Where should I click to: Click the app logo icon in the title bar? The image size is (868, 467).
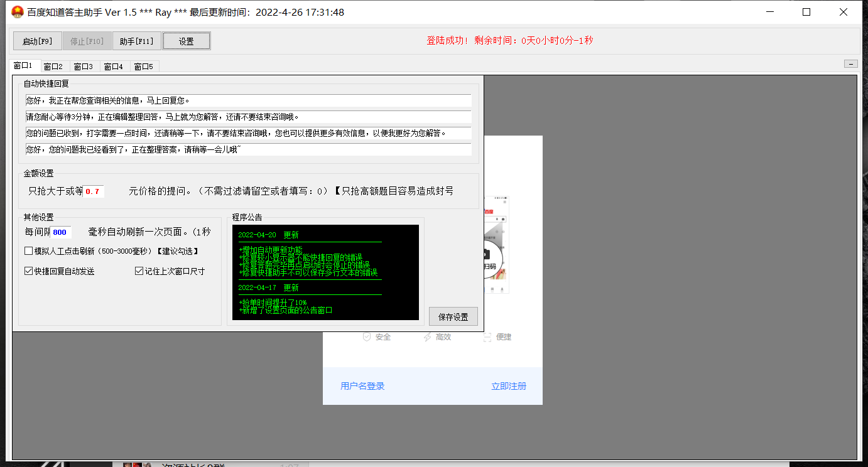pos(16,12)
